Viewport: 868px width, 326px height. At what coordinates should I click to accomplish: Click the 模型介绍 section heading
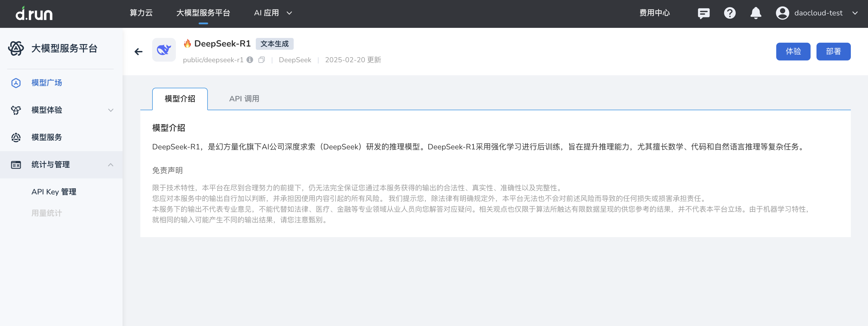(169, 128)
